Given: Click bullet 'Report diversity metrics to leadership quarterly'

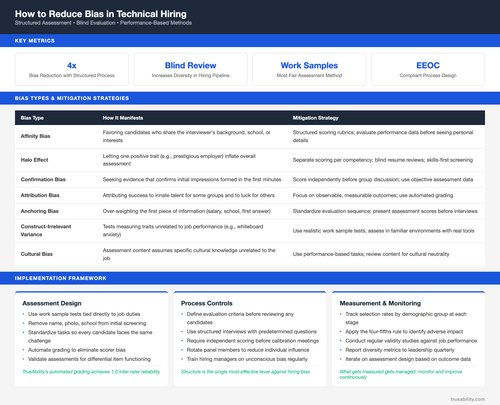Looking at the screenshot, I should click(x=400, y=350).
